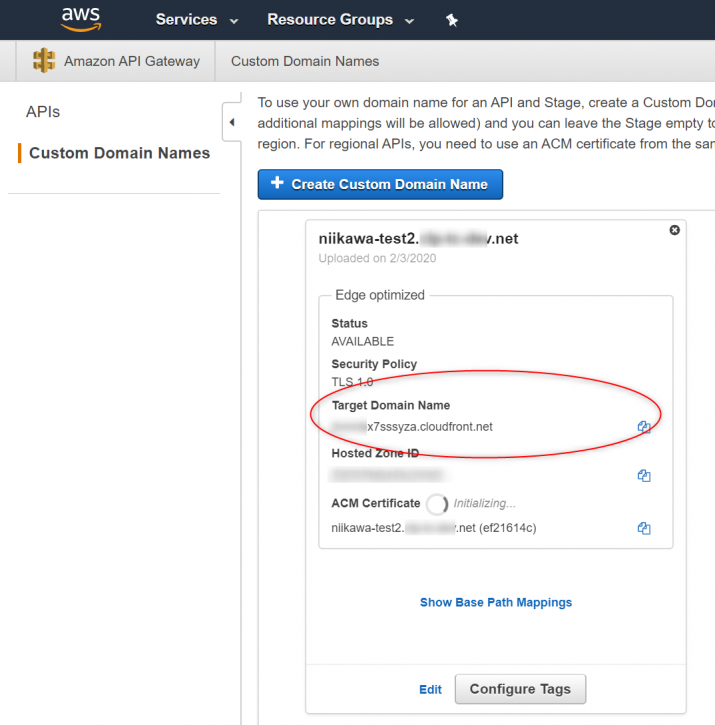Delete domain card using the X icon
The width and height of the screenshot is (715, 725).
point(674,230)
